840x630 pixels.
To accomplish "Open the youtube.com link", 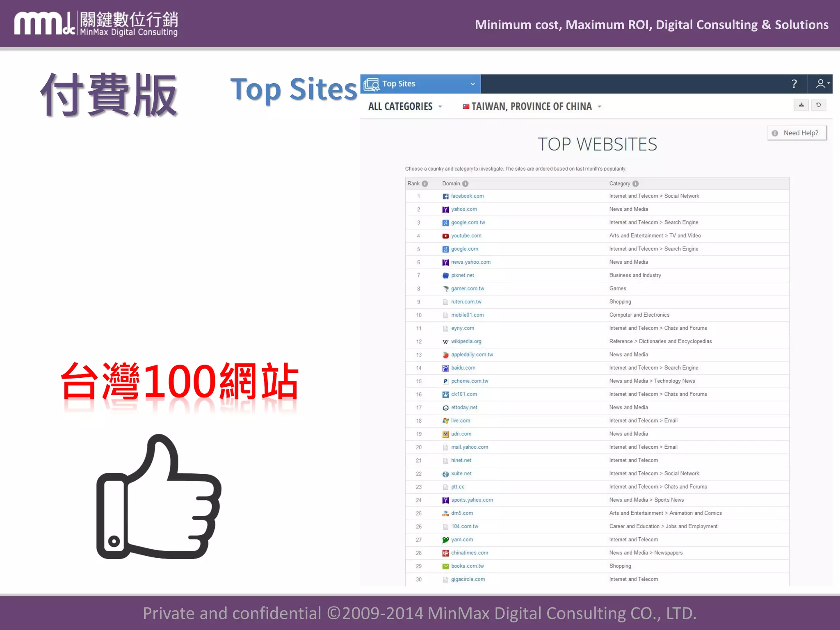I will click(x=466, y=236).
